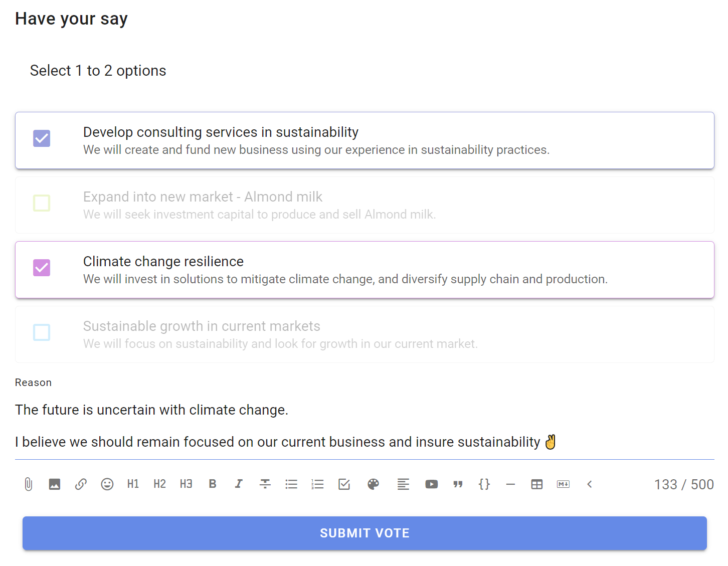
Task: Insert a table in the editor
Action: coord(537,484)
